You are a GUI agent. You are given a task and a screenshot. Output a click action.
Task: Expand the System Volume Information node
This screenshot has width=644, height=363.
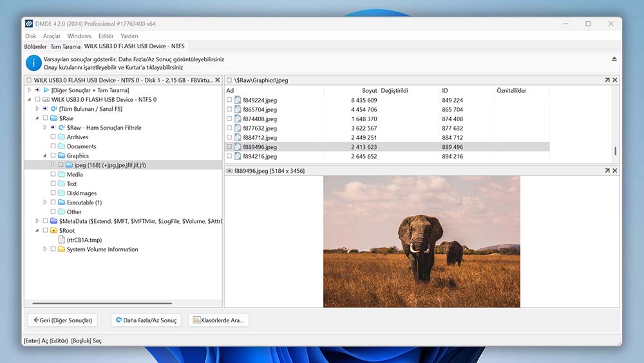coord(45,249)
